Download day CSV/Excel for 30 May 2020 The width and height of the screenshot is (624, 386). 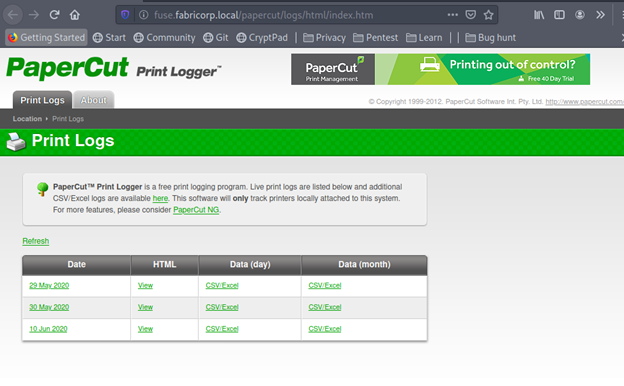[x=222, y=307]
